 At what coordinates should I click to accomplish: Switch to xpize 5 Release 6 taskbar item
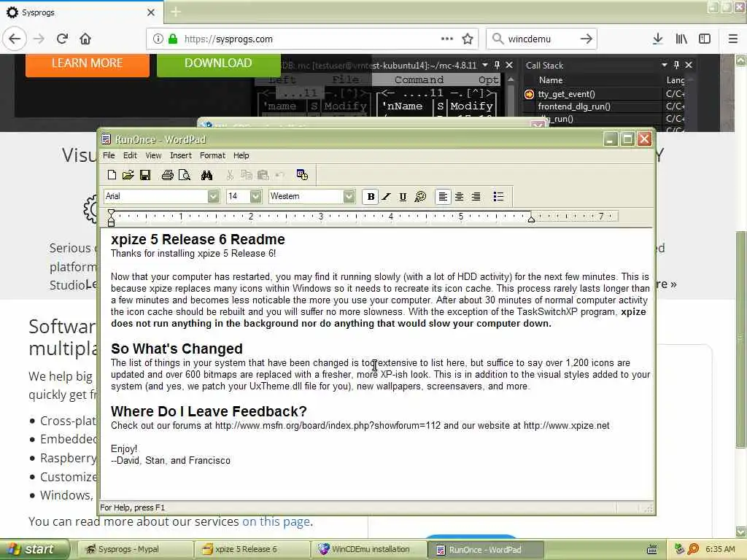point(252,549)
